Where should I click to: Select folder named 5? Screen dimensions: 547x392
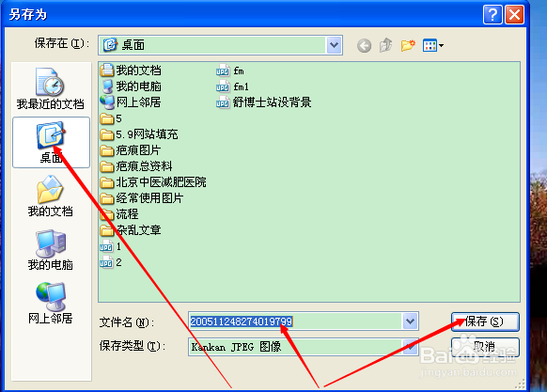(111, 118)
